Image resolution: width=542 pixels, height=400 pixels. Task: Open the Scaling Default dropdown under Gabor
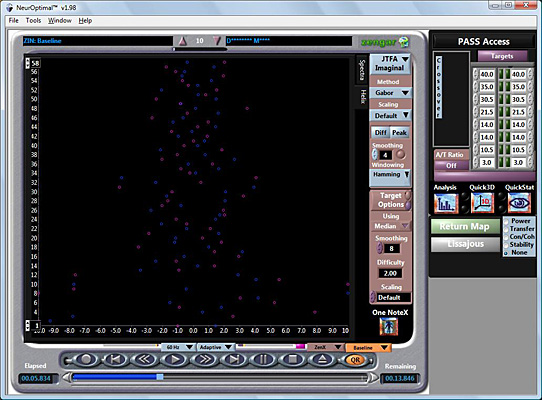pyautogui.click(x=390, y=115)
